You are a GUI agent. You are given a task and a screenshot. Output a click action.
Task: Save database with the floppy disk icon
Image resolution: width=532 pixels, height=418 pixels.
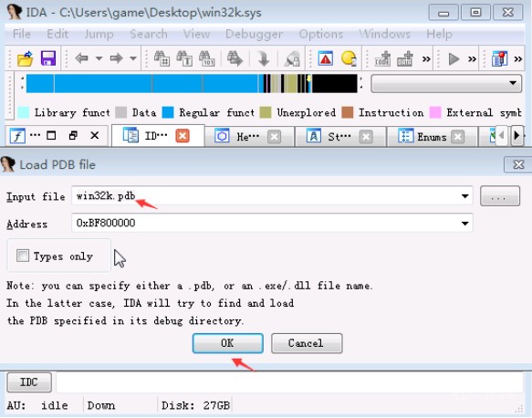48,58
